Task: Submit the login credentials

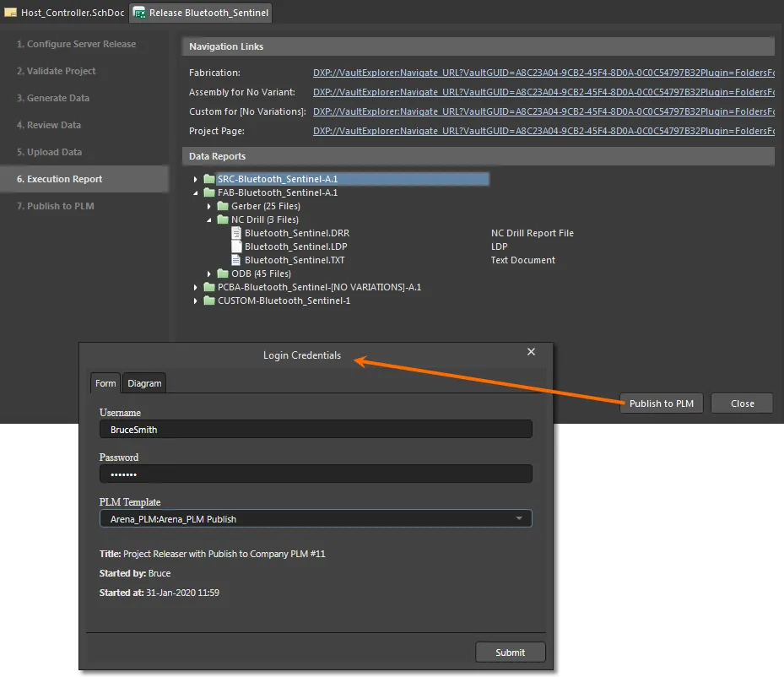Action: (510, 653)
